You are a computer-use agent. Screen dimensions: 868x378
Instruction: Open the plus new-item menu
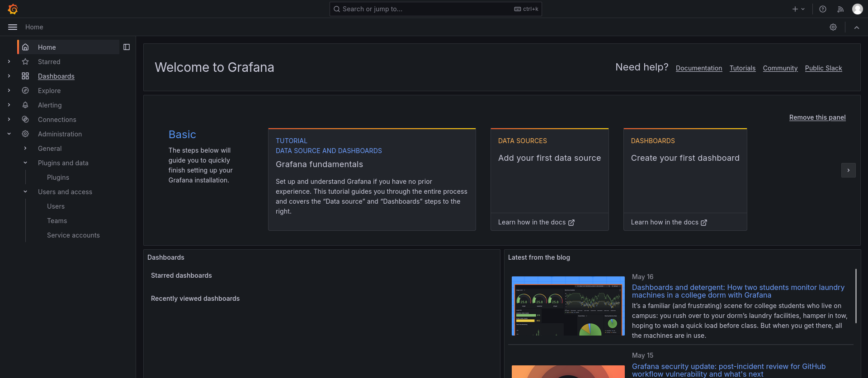coord(798,9)
